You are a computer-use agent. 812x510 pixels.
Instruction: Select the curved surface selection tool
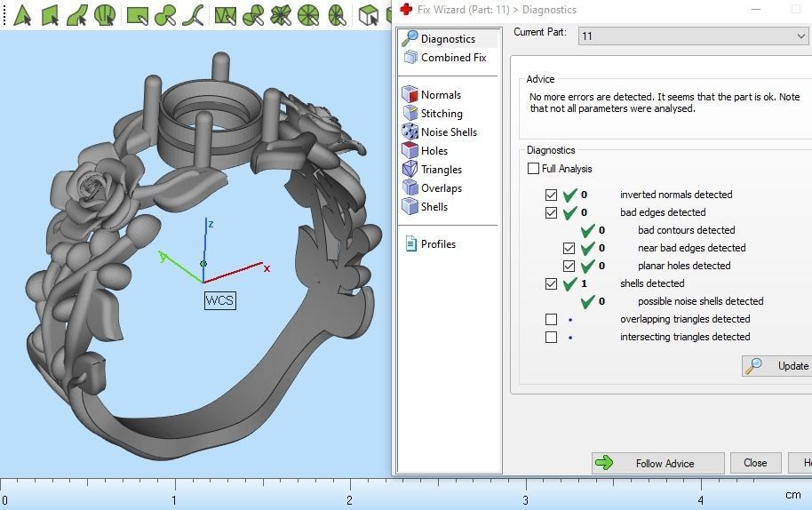pos(77,15)
